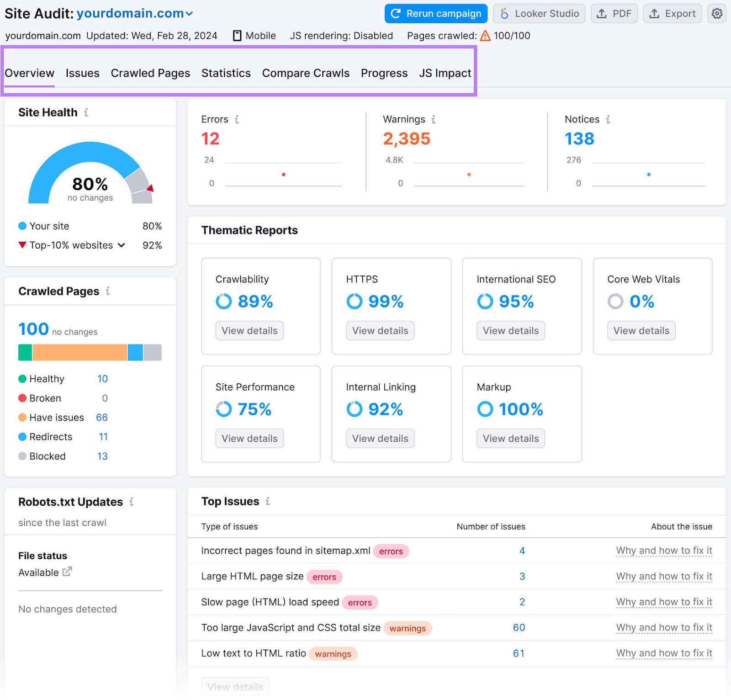Open the Site Audit settings gear
Image resolution: width=731 pixels, height=700 pixels.
[x=716, y=13]
